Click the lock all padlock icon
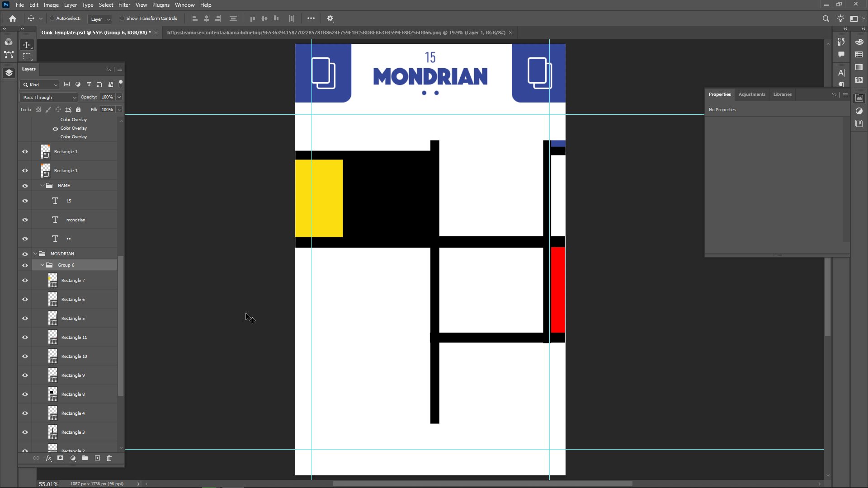 (78, 109)
